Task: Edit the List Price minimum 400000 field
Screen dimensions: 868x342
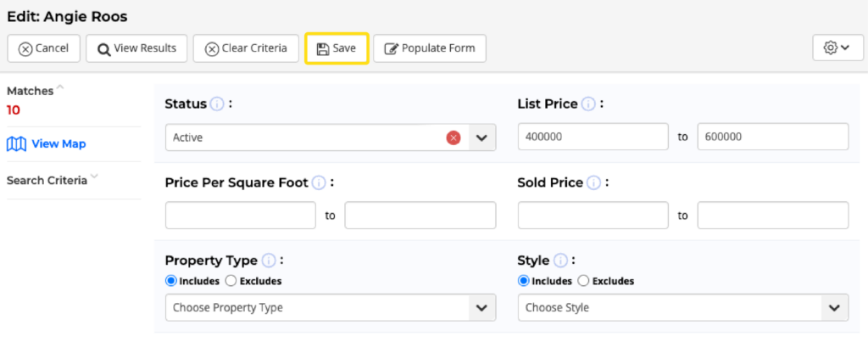Action: (x=593, y=137)
